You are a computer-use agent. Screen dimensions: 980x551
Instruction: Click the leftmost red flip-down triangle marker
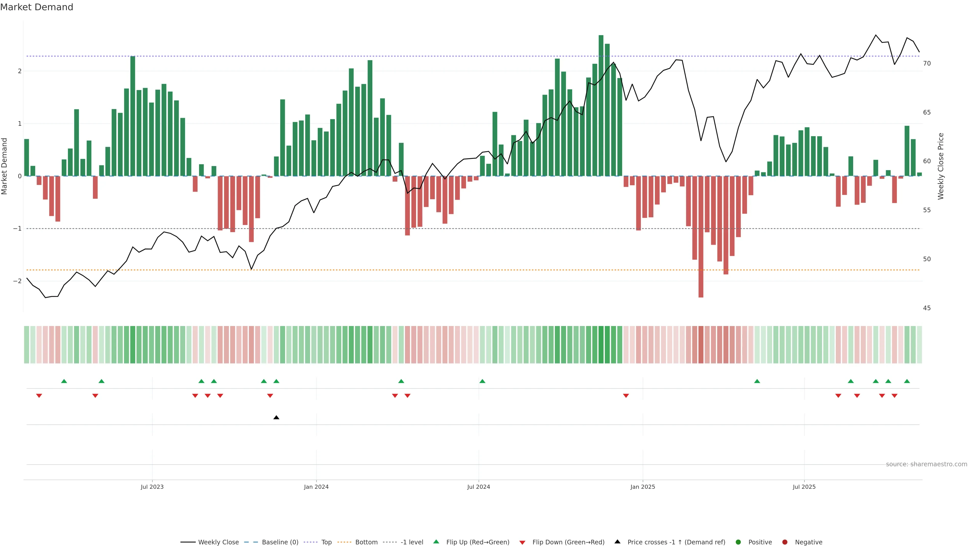click(39, 396)
